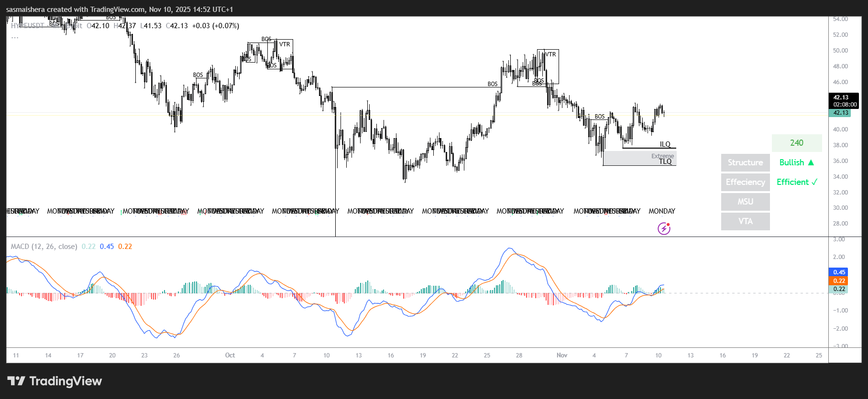Click the '26' date label on time axis
Viewport: 868px width, 399px height.
(x=176, y=355)
